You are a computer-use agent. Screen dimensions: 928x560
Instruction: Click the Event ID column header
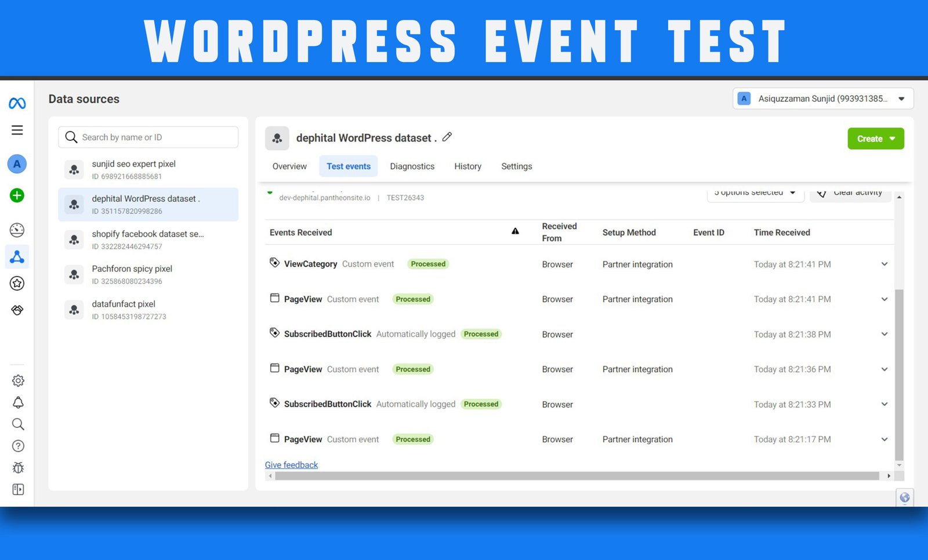(709, 232)
